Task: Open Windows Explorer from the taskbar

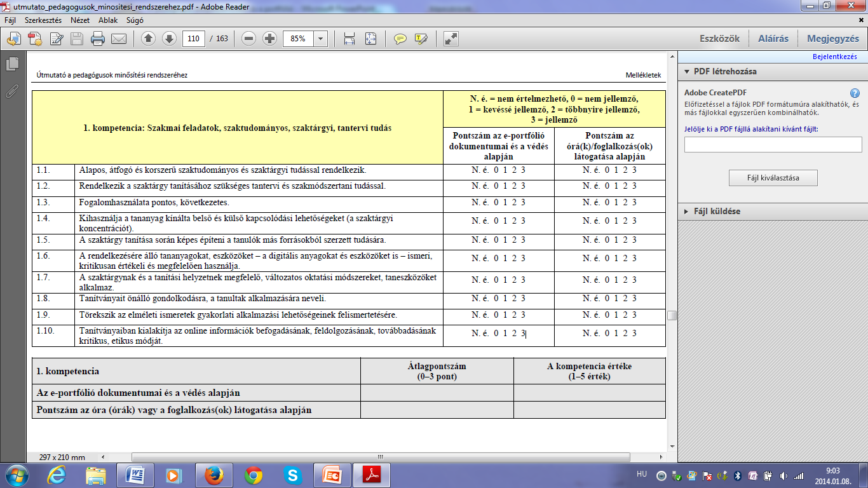Action: pyautogui.click(x=97, y=475)
